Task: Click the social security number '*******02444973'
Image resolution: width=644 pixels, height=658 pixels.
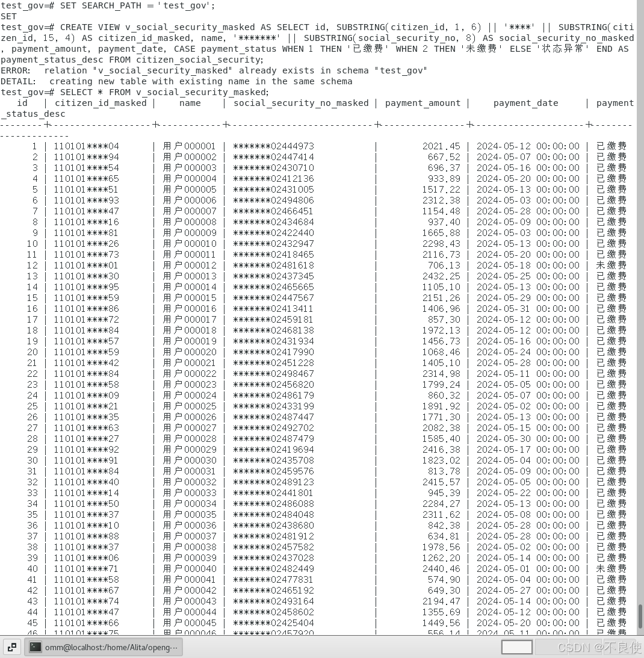Action: (273, 146)
